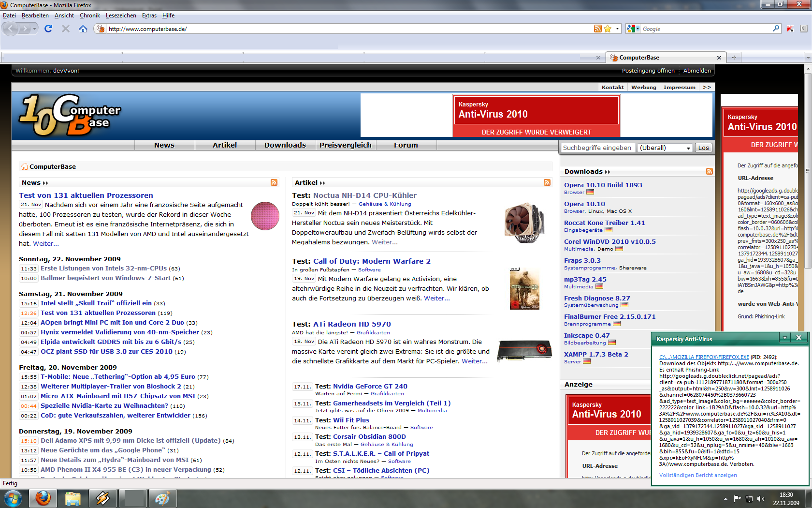The height and width of the screenshot is (508, 812).
Task: Click the Modern Warfare 2 cover thumbnail
Action: (x=524, y=289)
